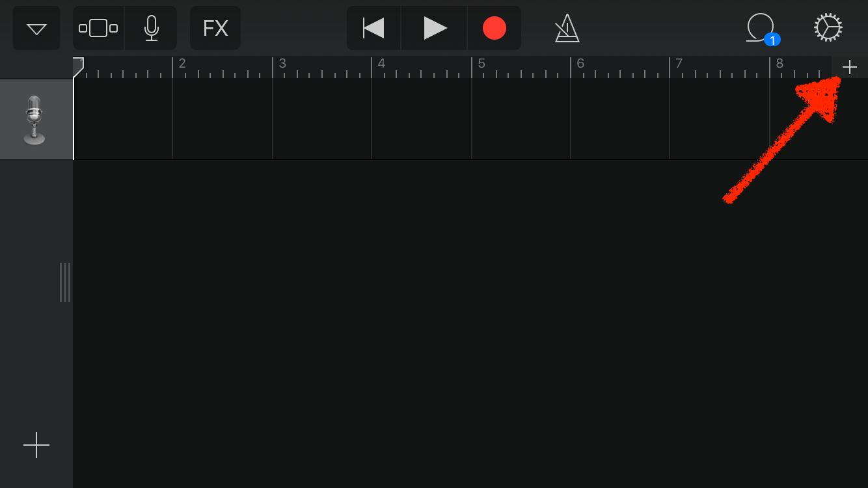Add a new track with the plus button
868x488 pixels.
(x=36, y=445)
